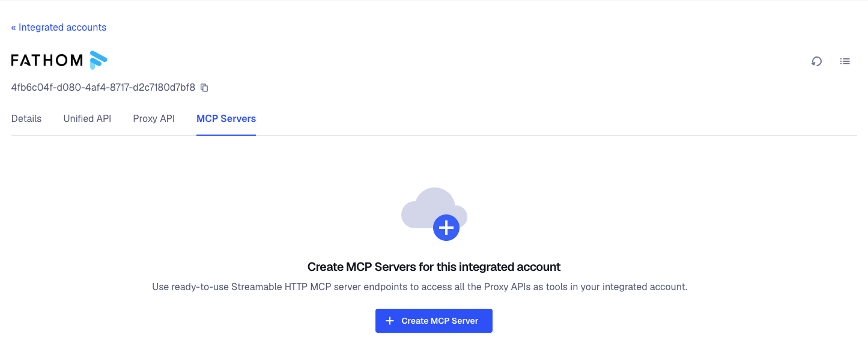The width and height of the screenshot is (868, 358).
Task: Click the empty-state heading text
Action: (434, 267)
